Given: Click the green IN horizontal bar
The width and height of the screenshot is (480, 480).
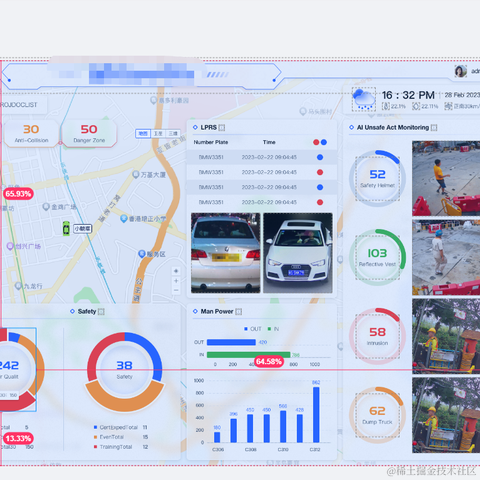Looking at the screenshot, I should [249, 355].
